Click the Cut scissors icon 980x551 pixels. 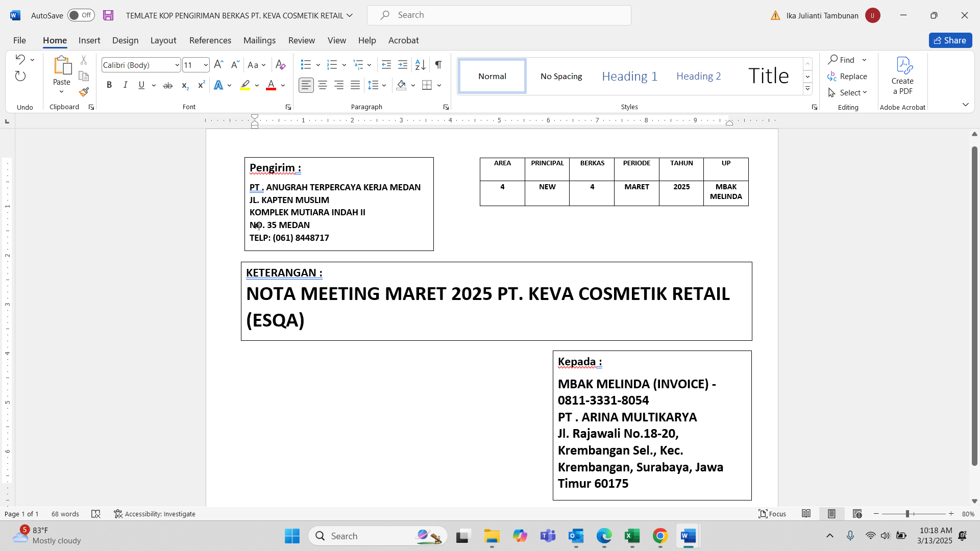[84, 60]
